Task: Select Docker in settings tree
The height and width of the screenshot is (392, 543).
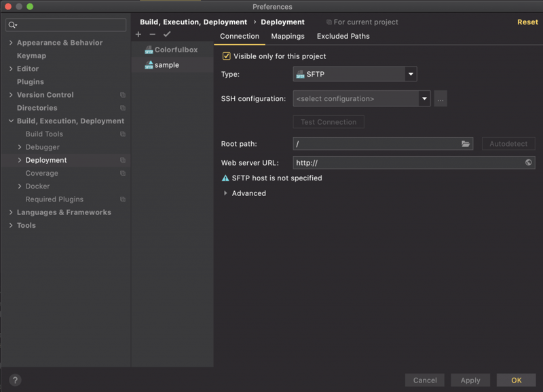Action: click(37, 186)
